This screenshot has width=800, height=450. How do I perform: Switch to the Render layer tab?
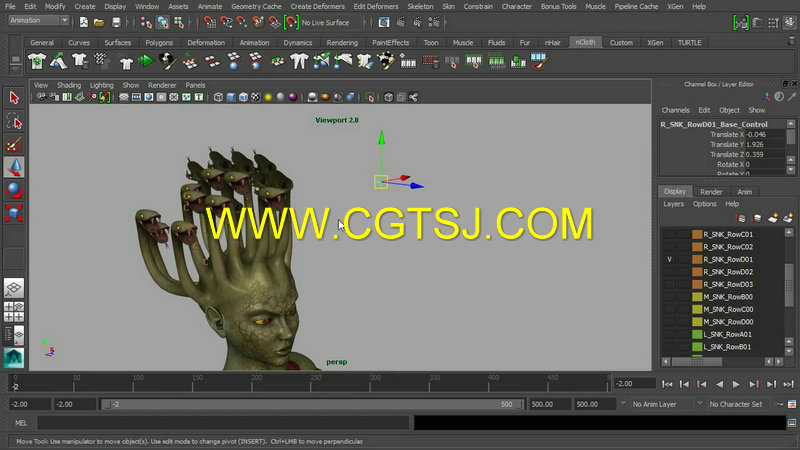pos(711,192)
